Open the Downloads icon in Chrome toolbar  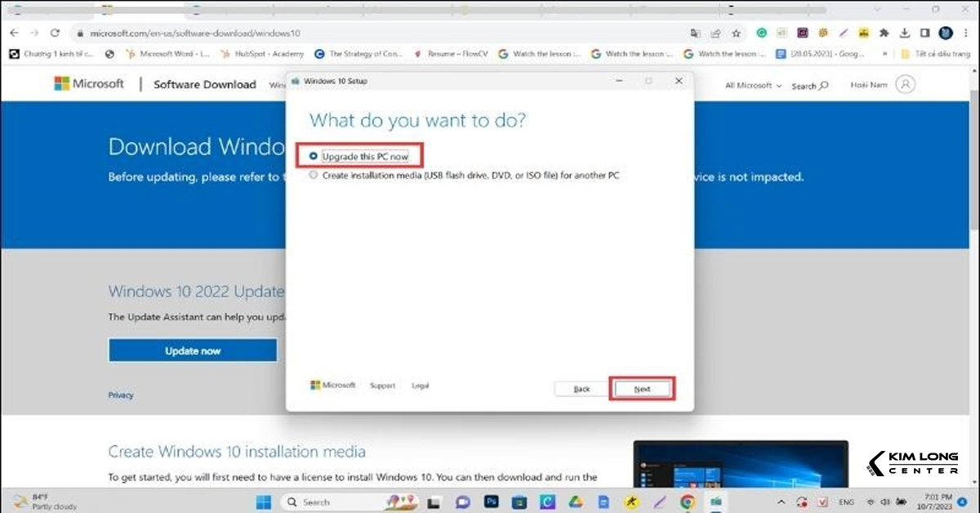tap(904, 33)
